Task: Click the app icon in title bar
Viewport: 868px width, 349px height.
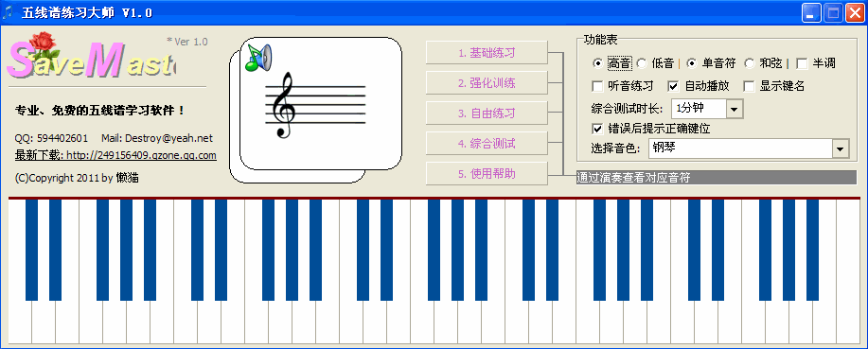Action: click(8, 12)
